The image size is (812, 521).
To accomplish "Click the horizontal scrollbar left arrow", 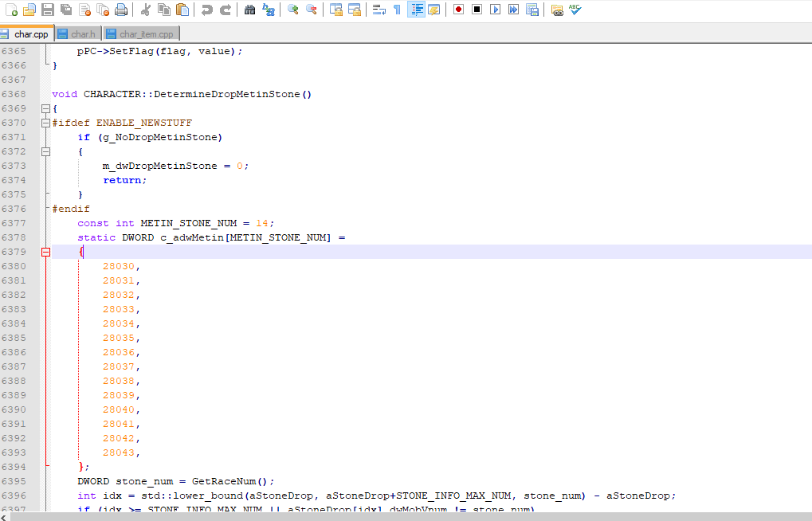I will [x=4, y=517].
